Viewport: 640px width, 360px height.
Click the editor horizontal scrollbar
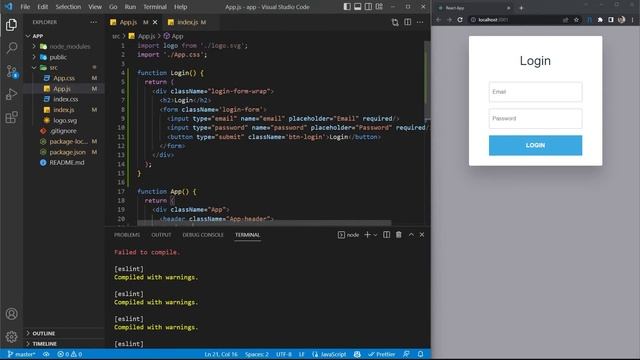pyautogui.click(x=264, y=223)
